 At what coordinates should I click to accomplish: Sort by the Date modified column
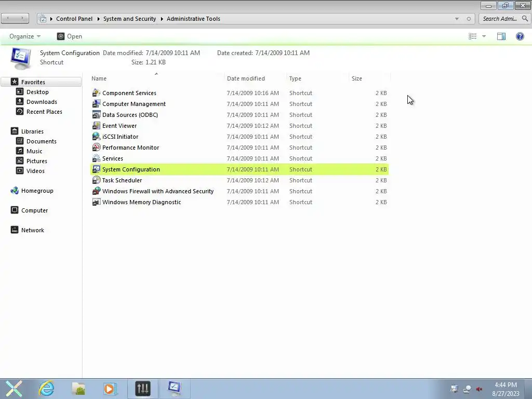255,78
